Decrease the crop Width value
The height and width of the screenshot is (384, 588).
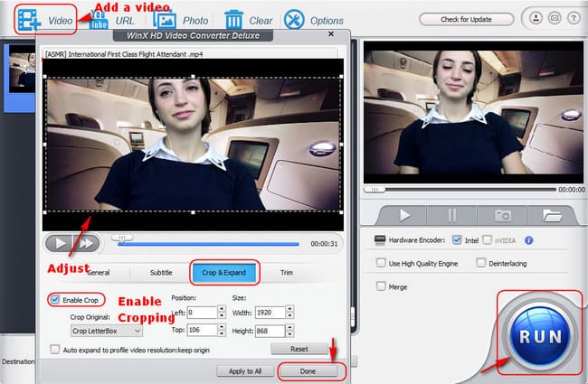(x=289, y=315)
